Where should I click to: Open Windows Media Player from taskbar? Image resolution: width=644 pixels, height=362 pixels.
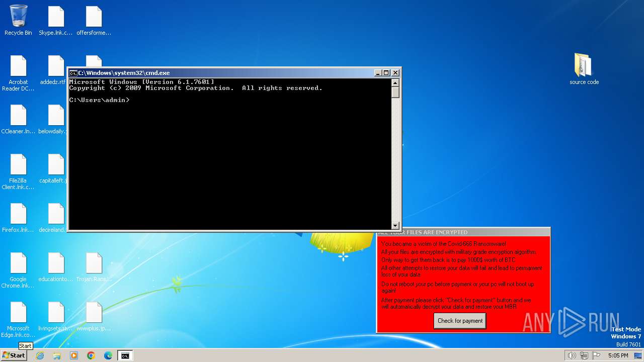tap(74, 355)
